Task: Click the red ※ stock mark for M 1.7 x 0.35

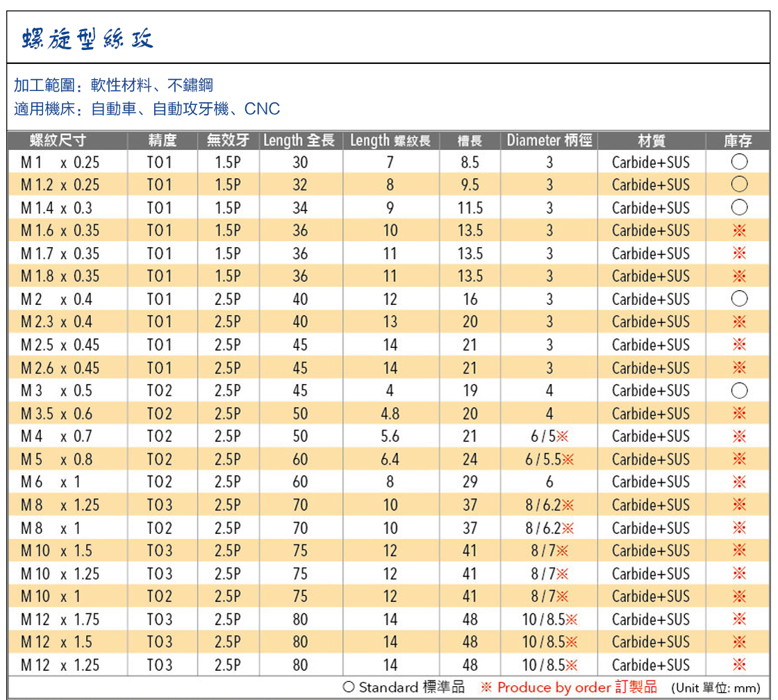Action: 739,253
